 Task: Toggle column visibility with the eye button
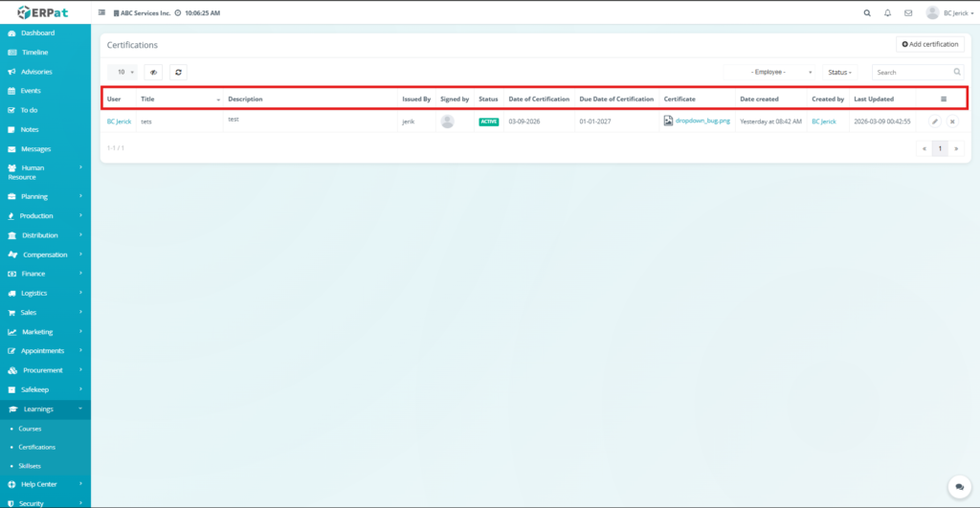coord(153,72)
